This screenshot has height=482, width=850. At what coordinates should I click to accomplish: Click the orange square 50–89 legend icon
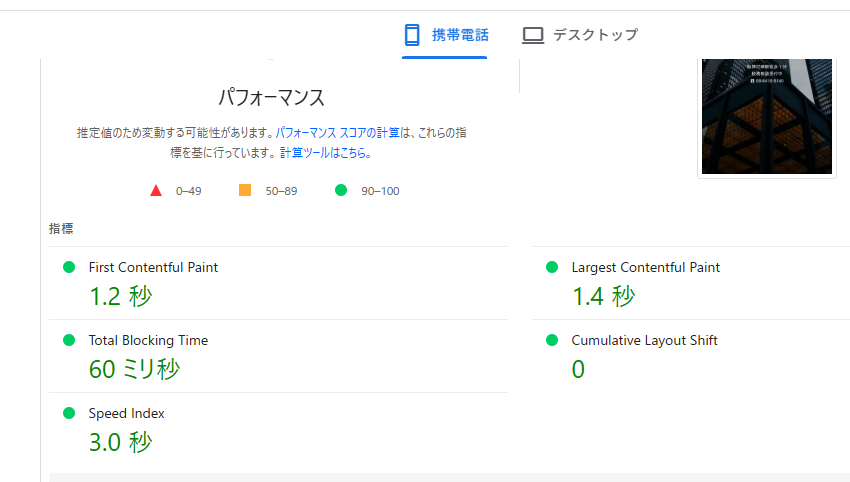(x=245, y=190)
